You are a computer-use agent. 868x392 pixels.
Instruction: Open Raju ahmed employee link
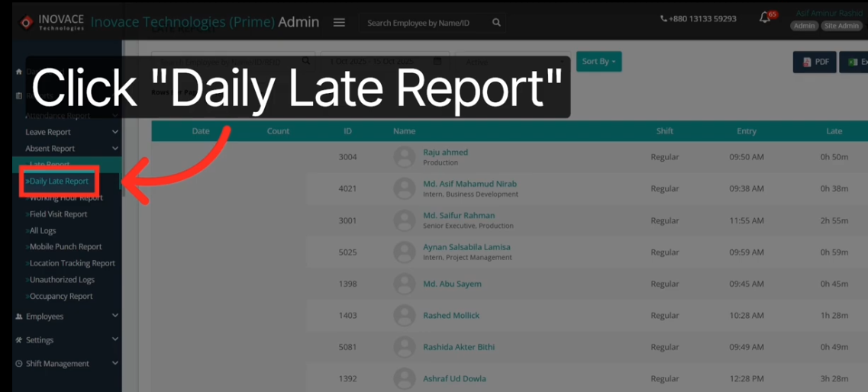[446, 152]
